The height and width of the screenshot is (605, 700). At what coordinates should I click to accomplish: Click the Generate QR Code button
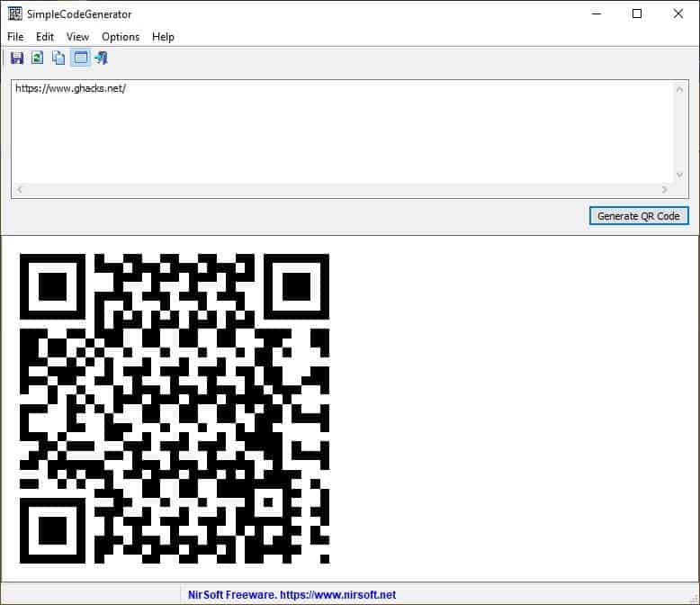click(x=639, y=216)
